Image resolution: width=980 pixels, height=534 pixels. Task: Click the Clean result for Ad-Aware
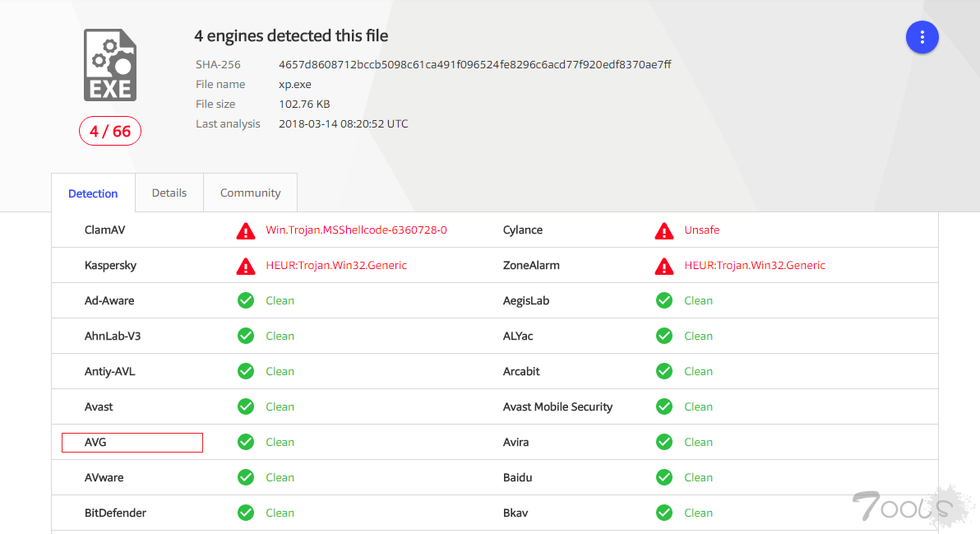coord(280,301)
